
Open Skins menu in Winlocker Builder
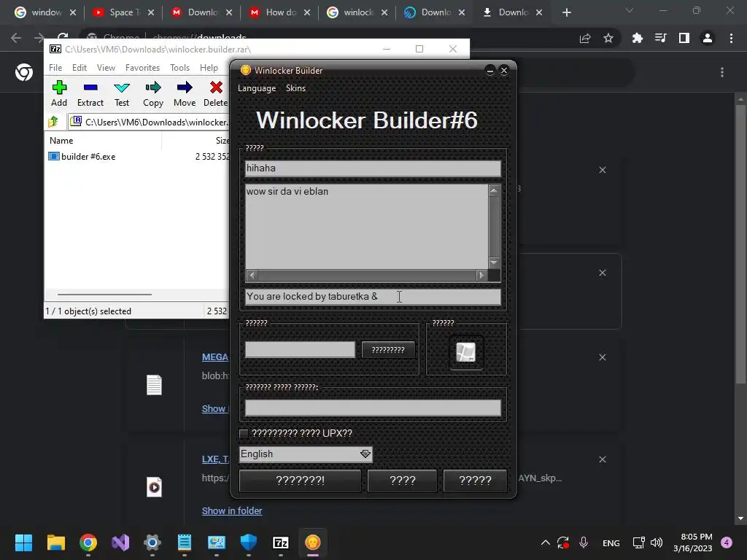coord(295,88)
